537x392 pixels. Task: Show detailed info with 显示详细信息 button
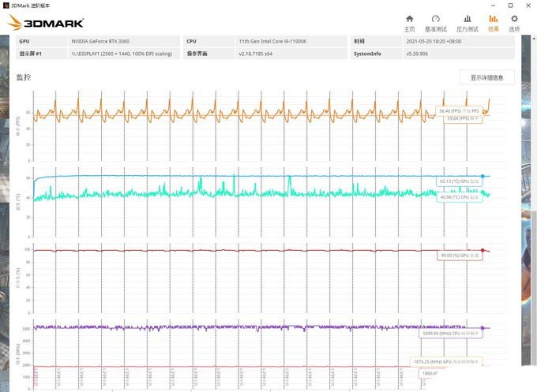pyautogui.click(x=486, y=77)
